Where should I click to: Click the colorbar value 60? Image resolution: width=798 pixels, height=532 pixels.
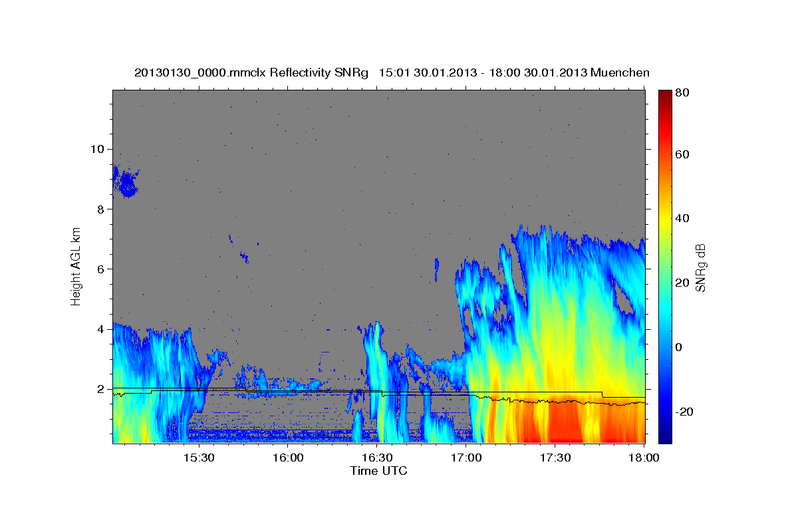pos(682,154)
